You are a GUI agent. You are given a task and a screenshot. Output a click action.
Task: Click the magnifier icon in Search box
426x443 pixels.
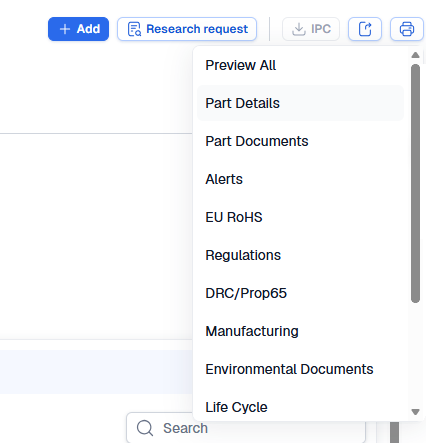[145, 428]
